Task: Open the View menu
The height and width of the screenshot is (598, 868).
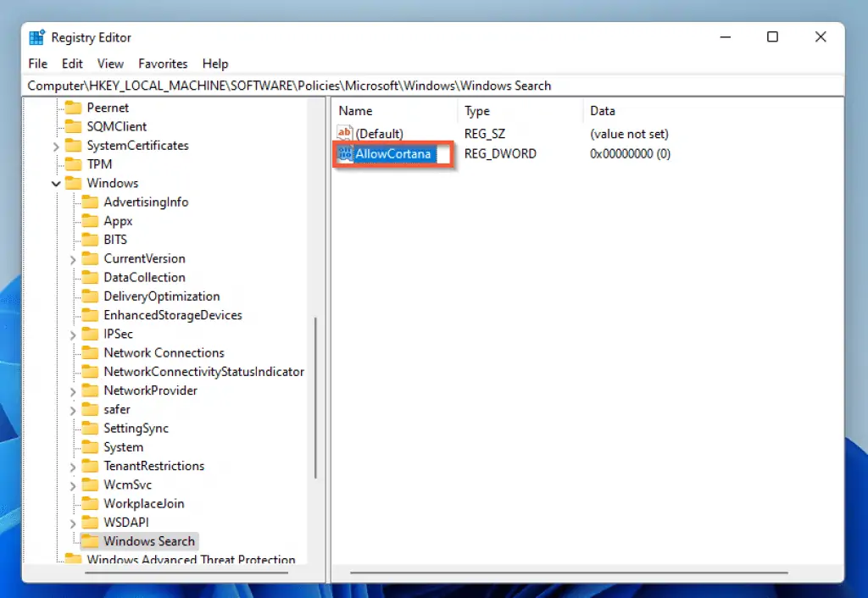Action: [x=110, y=64]
